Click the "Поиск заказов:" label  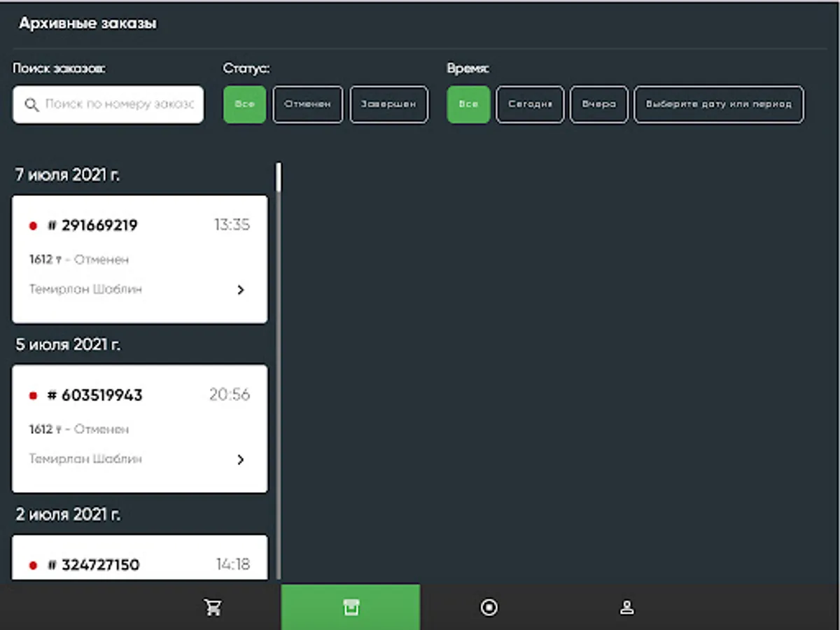point(59,68)
